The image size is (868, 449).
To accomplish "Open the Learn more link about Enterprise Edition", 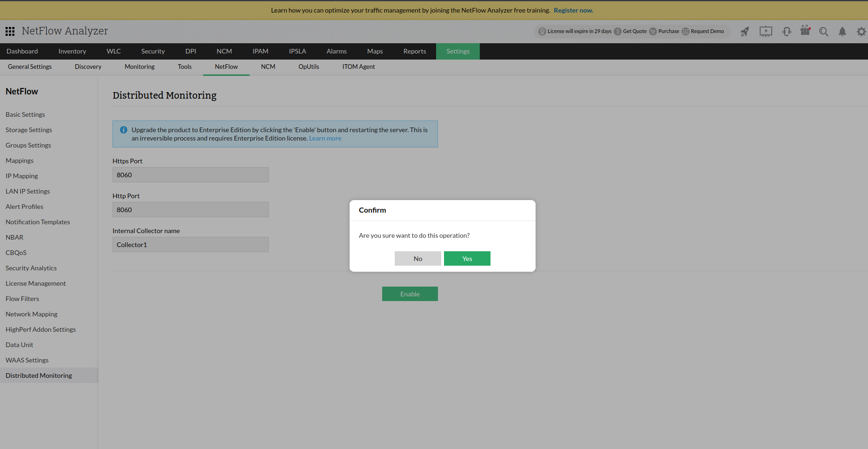I will (325, 138).
